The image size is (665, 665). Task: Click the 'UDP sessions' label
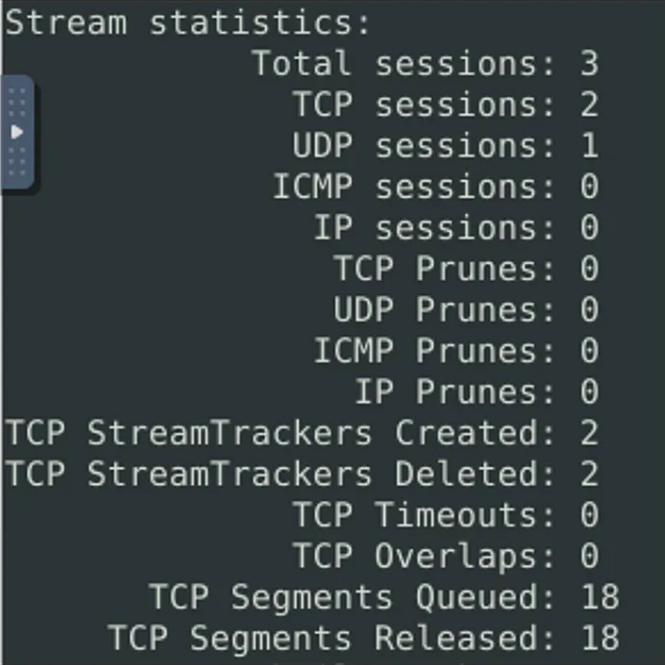click(x=423, y=146)
